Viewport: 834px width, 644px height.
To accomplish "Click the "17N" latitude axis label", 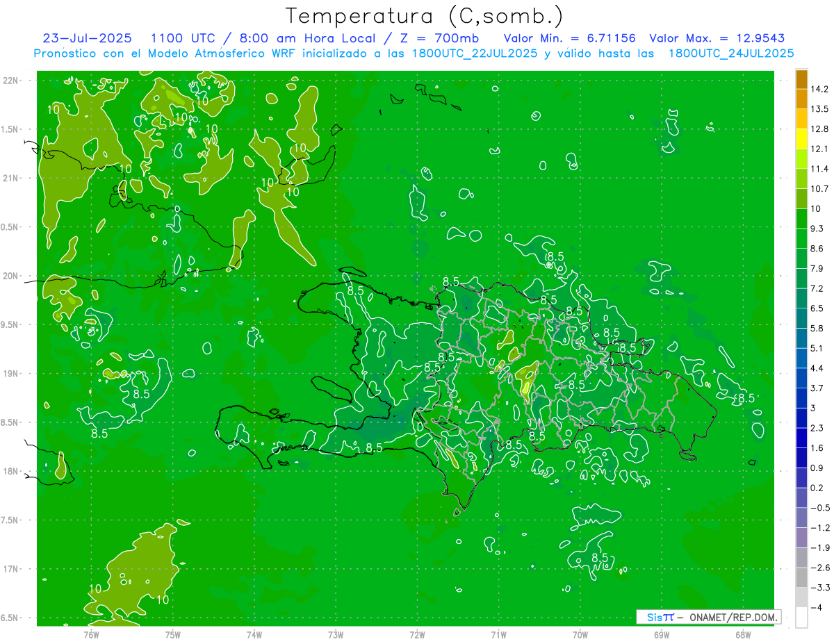I will 10,569.
